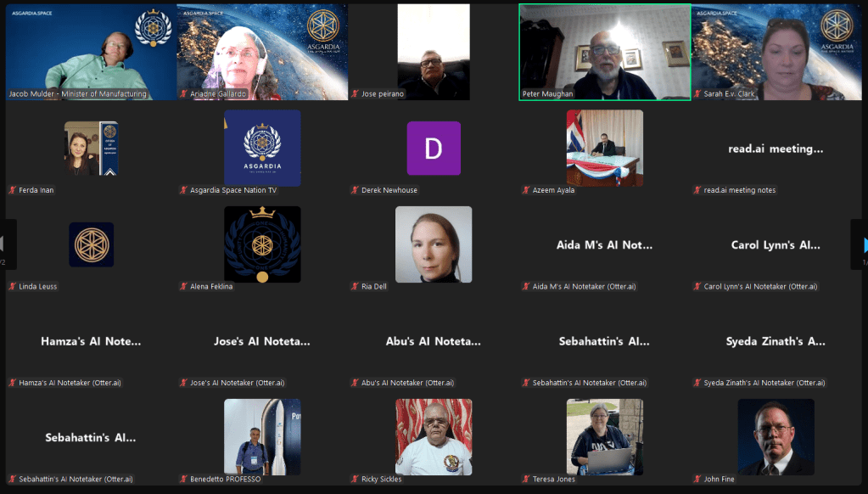Select Ria Dell's profile picture tile
This screenshot has width=868, height=494.
434,244
